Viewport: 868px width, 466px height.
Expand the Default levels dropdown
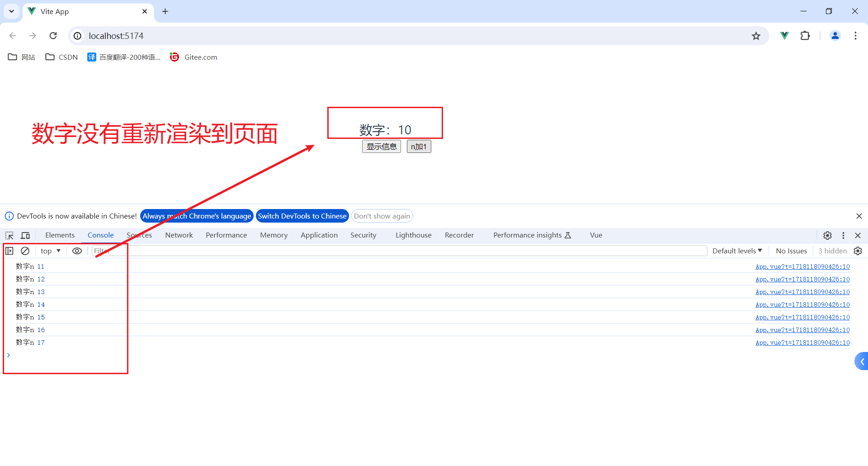tap(737, 251)
